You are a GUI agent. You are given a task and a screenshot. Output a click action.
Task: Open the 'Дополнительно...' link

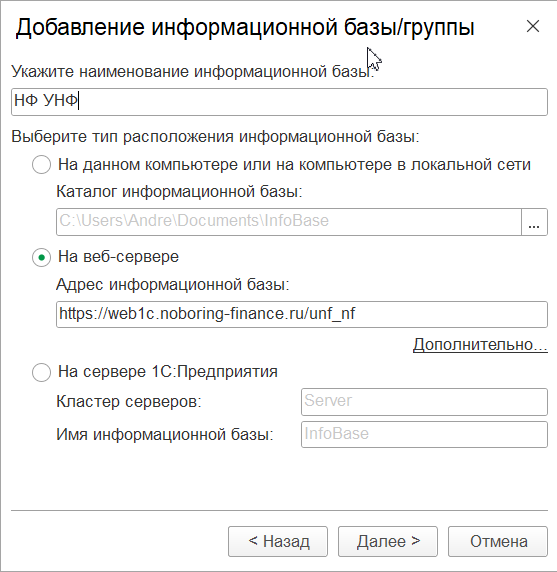(x=480, y=344)
